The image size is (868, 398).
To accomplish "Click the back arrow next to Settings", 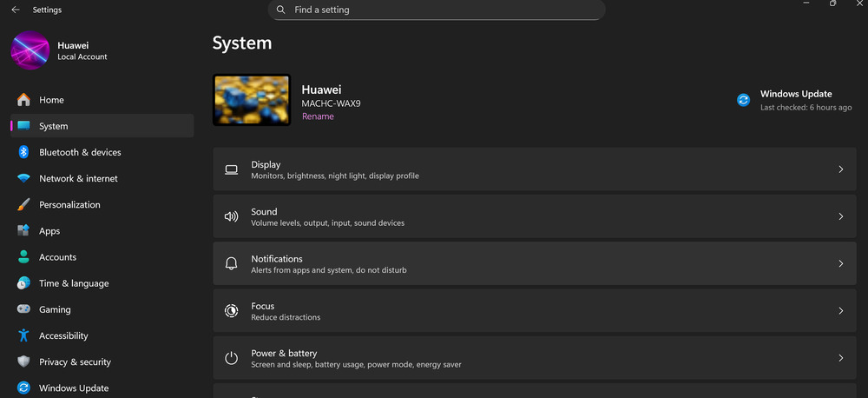I will click(16, 10).
